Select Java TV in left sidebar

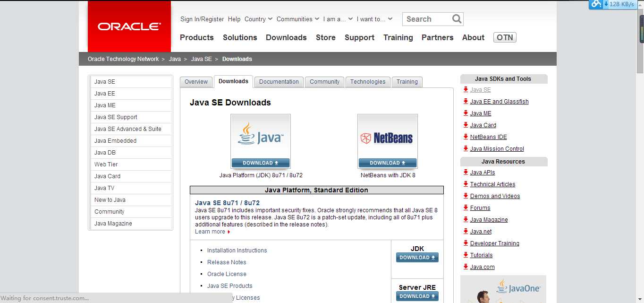131,188
